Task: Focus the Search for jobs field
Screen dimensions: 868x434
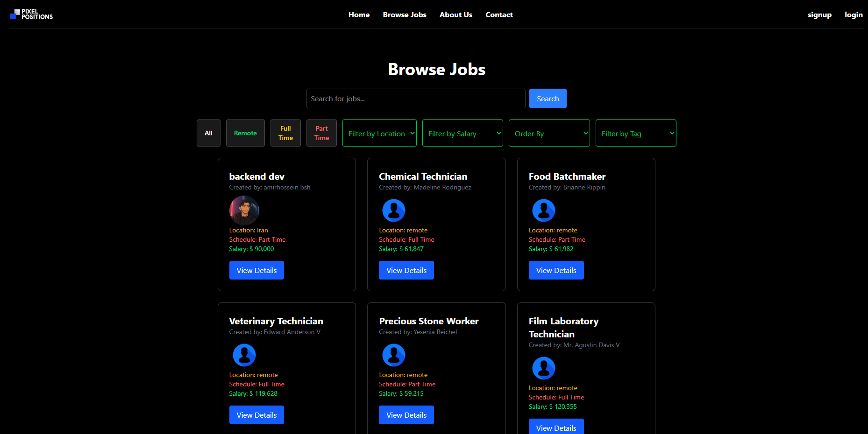Action: [x=416, y=98]
